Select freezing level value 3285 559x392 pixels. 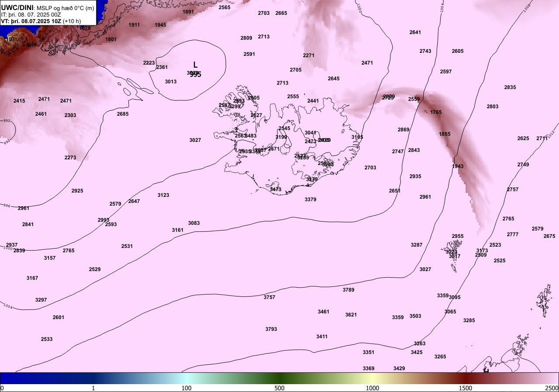coord(469,320)
